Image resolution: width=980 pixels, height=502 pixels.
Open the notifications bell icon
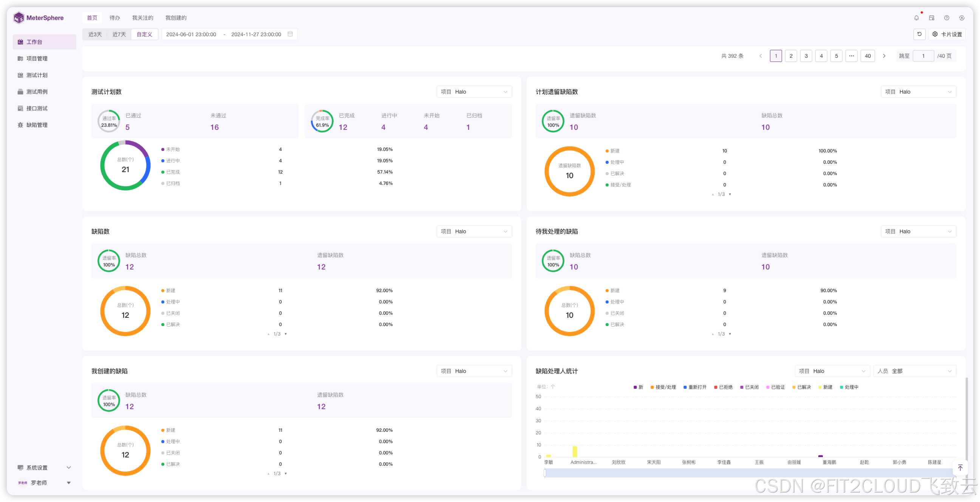coord(917,18)
